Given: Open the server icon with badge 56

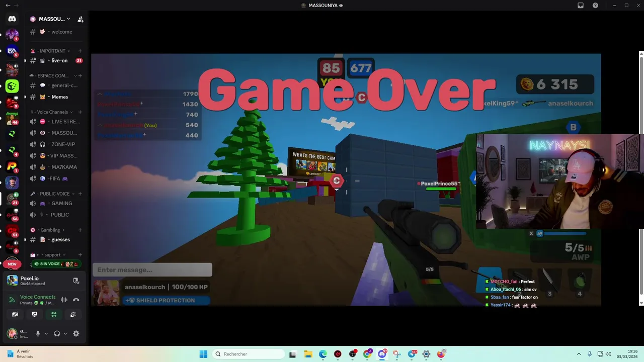Looking at the screenshot, I should [12, 215].
